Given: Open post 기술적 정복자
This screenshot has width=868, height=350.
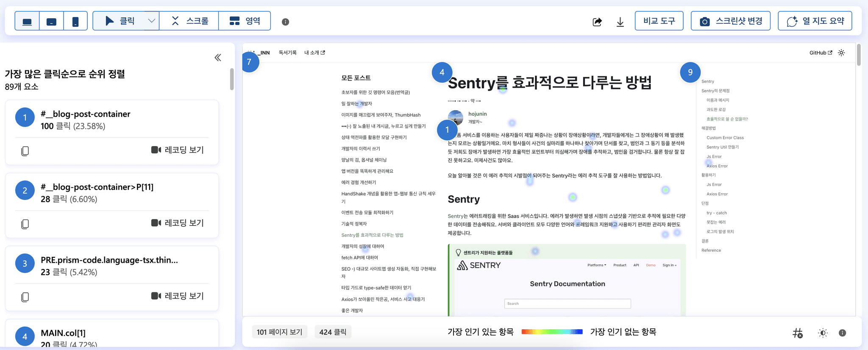Looking at the screenshot, I should point(354,224).
